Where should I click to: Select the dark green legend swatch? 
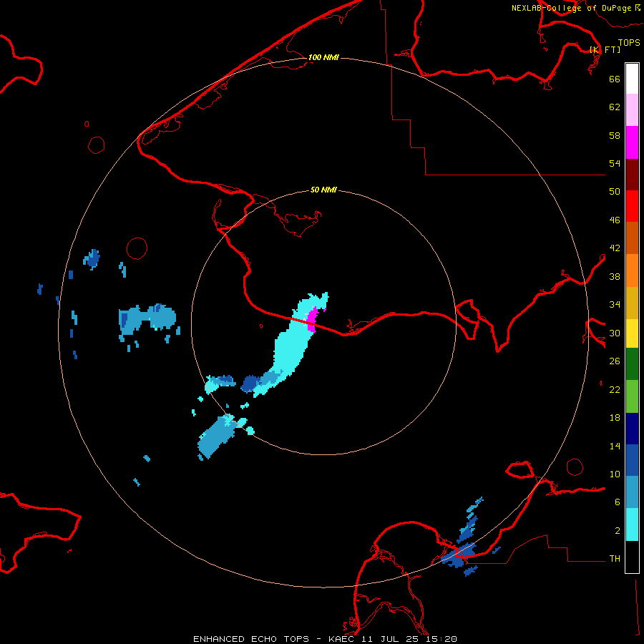coord(632,364)
